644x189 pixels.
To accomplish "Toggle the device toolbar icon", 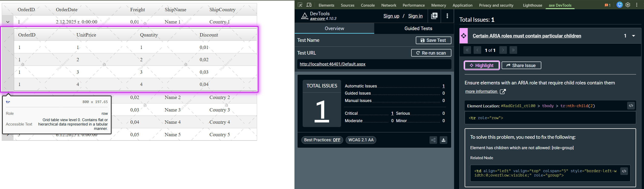I will pos(309,5).
